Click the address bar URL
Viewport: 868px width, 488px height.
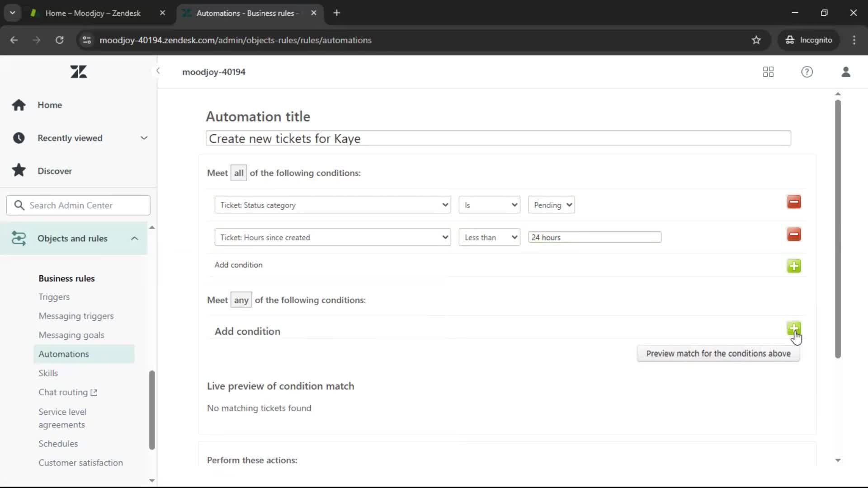click(x=236, y=40)
